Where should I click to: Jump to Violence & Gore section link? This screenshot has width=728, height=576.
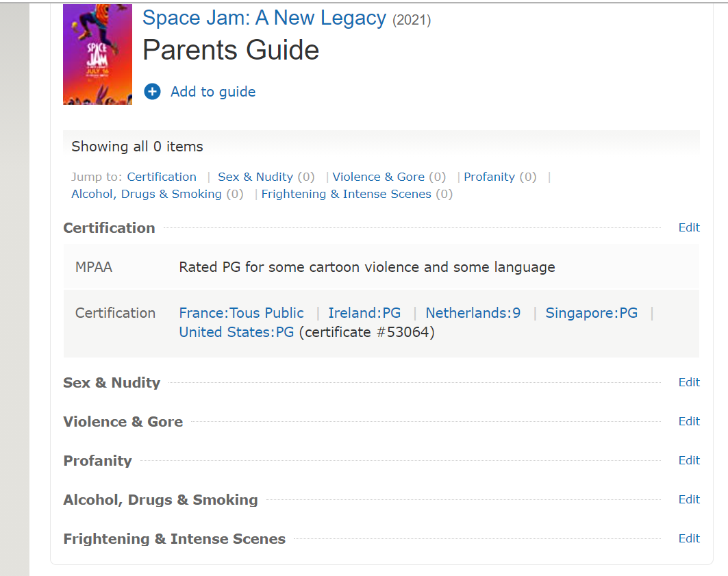[x=378, y=177]
